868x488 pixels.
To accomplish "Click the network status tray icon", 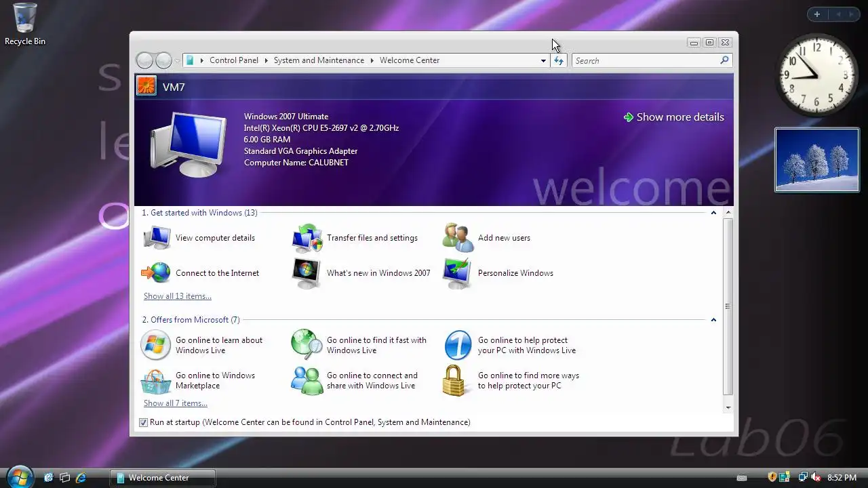I will [x=803, y=478].
